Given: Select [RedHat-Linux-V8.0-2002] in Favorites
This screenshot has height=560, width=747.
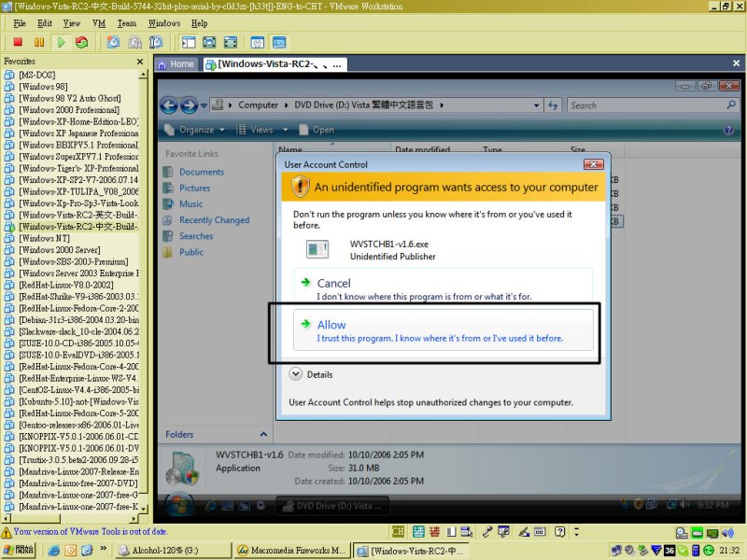Looking at the screenshot, I should tap(66, 285).
